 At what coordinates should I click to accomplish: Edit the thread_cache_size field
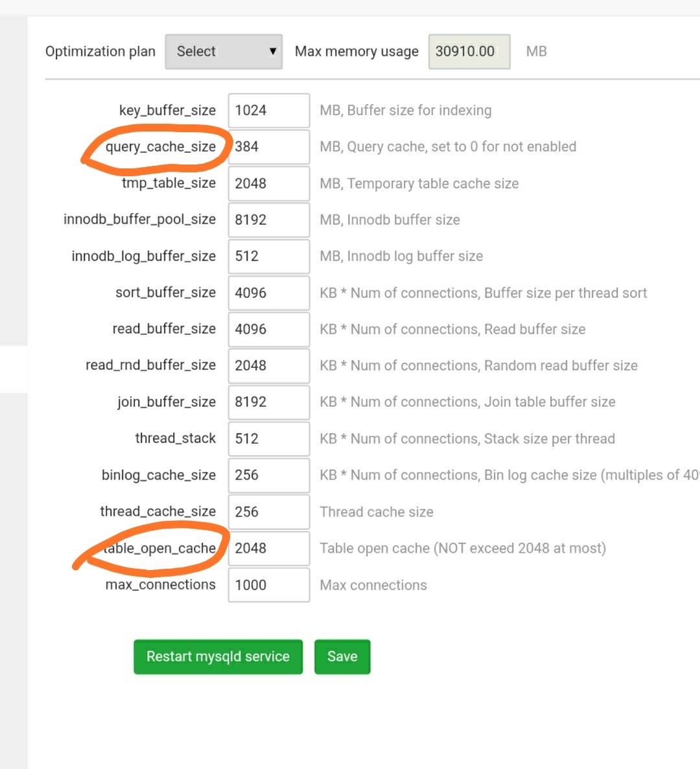(268, 512)
